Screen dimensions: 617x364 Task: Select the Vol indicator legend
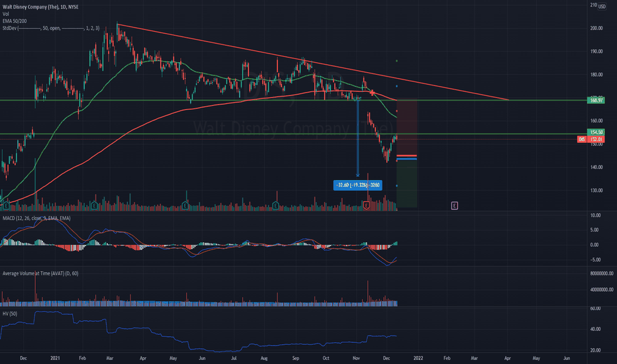click(x=5, y=14)
